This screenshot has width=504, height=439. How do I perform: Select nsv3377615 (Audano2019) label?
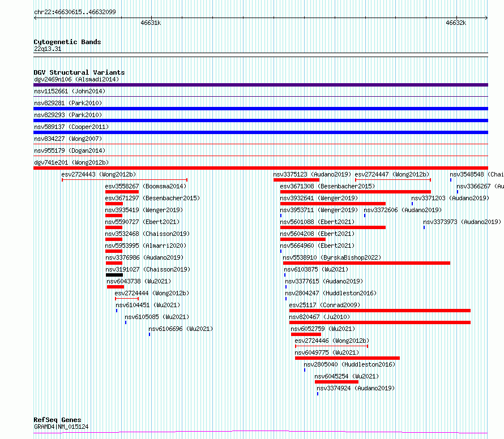(324, 281)
